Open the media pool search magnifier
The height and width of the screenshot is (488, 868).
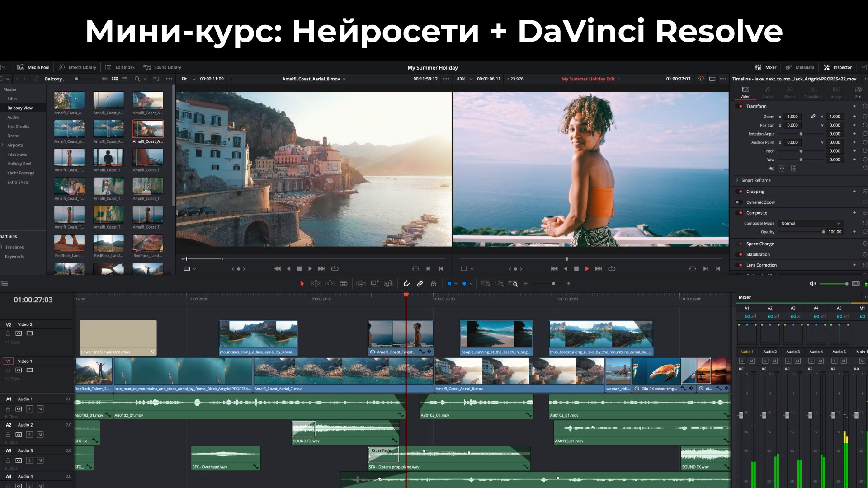[137, 79]
